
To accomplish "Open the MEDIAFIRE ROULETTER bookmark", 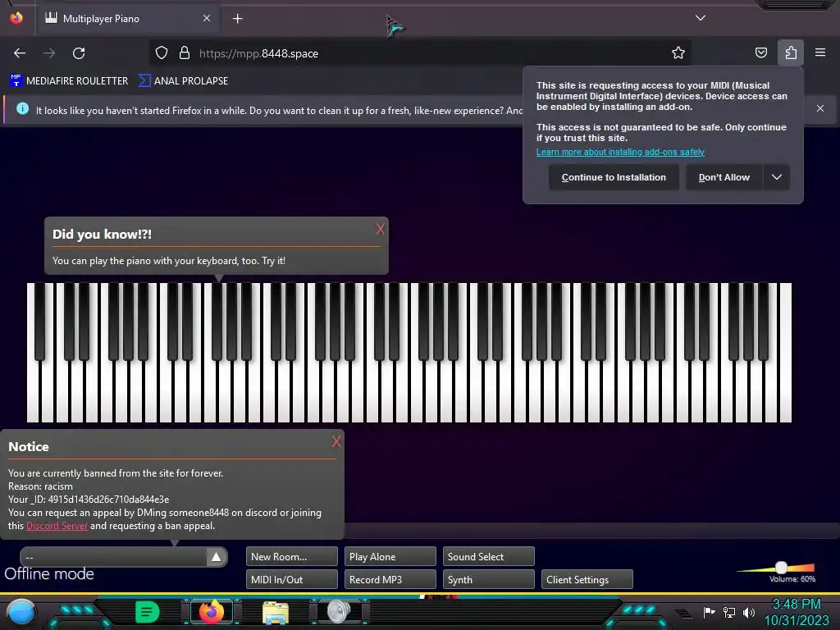I will coord(69,81).
